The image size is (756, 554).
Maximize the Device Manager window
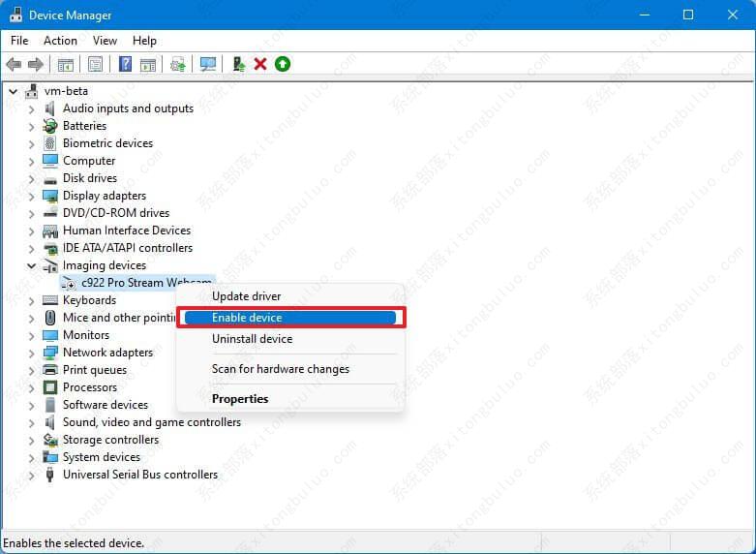pos(688,15)
